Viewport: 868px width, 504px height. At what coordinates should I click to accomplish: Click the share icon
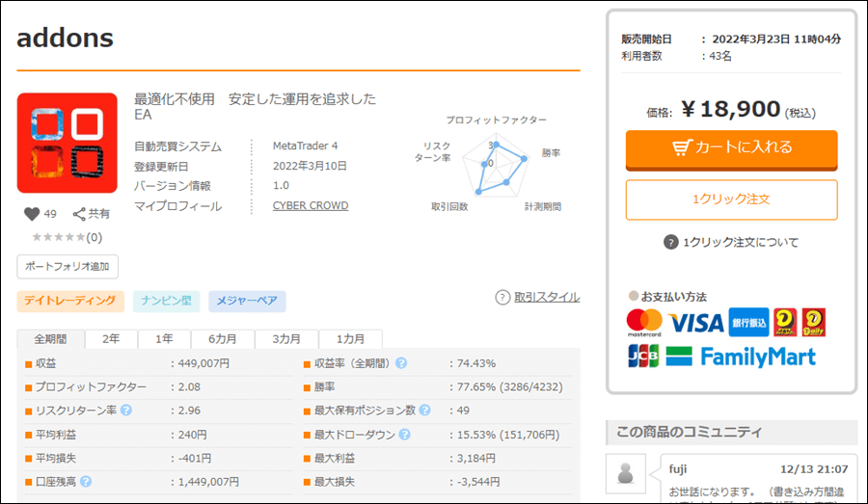point(80,214)
